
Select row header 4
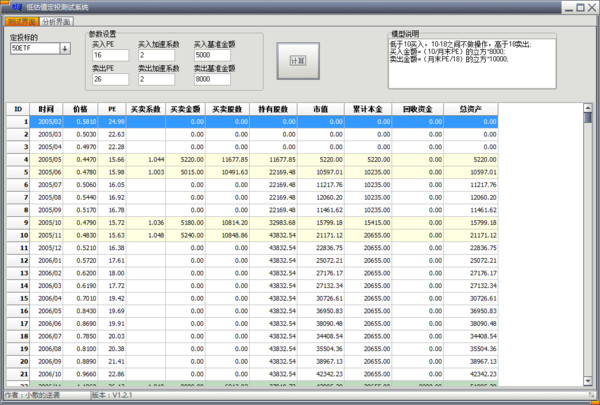coord(18,160)
